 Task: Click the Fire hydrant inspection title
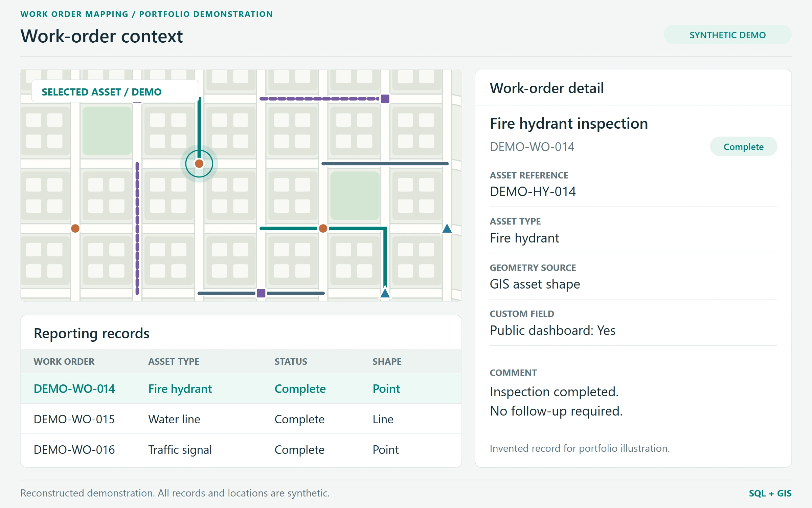[x=569, y=123]
